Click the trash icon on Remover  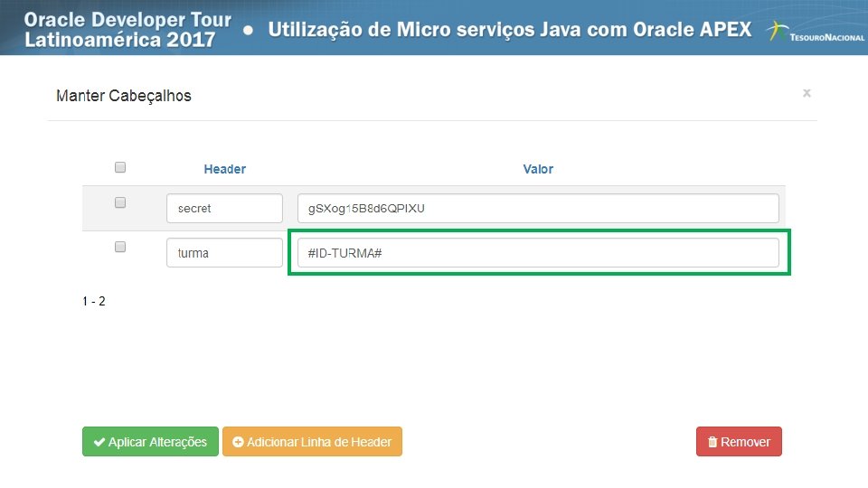tap(712, 442)
